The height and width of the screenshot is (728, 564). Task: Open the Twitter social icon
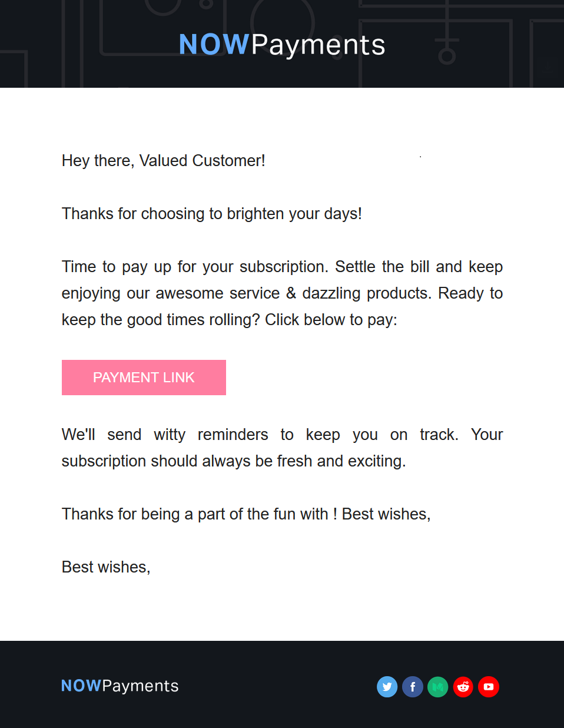tap(387, 687)
